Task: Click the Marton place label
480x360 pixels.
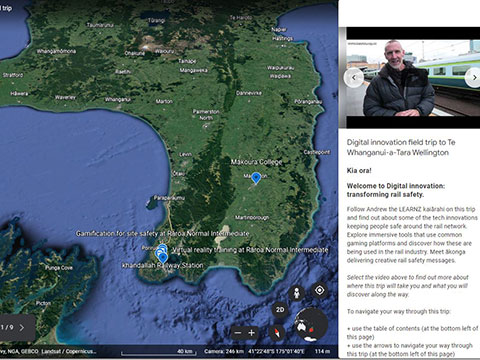Action: click(164, 101)
